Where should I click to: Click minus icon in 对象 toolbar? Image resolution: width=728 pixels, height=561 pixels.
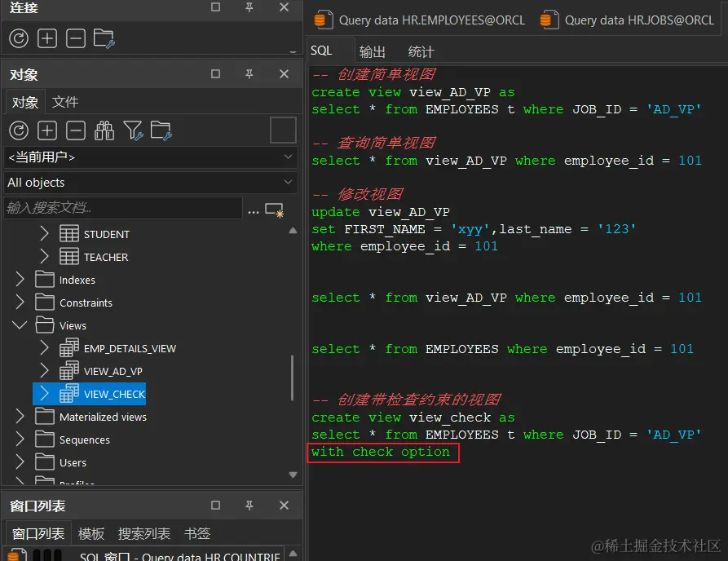pos(76,130)
